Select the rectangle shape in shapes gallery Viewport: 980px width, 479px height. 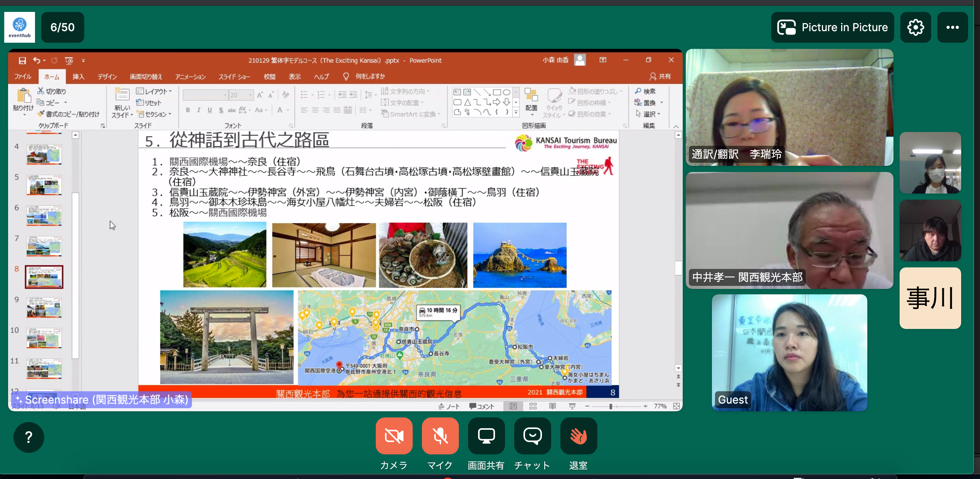click(497, 92)
